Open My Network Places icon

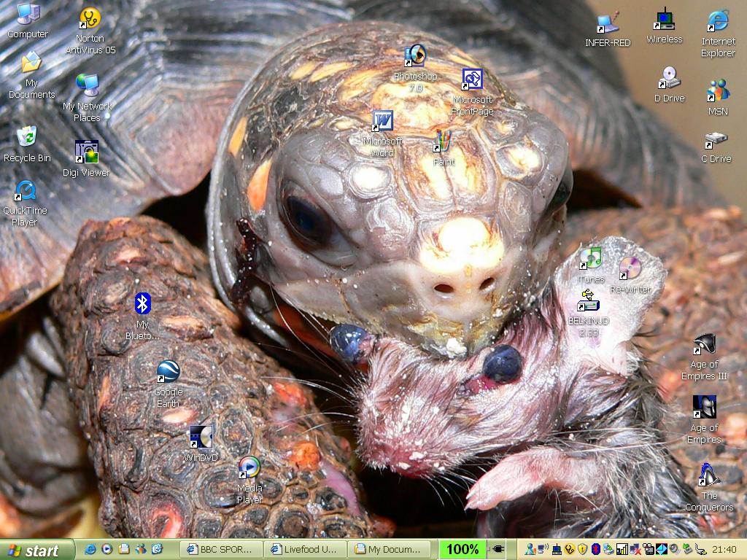tap(88, 98)
